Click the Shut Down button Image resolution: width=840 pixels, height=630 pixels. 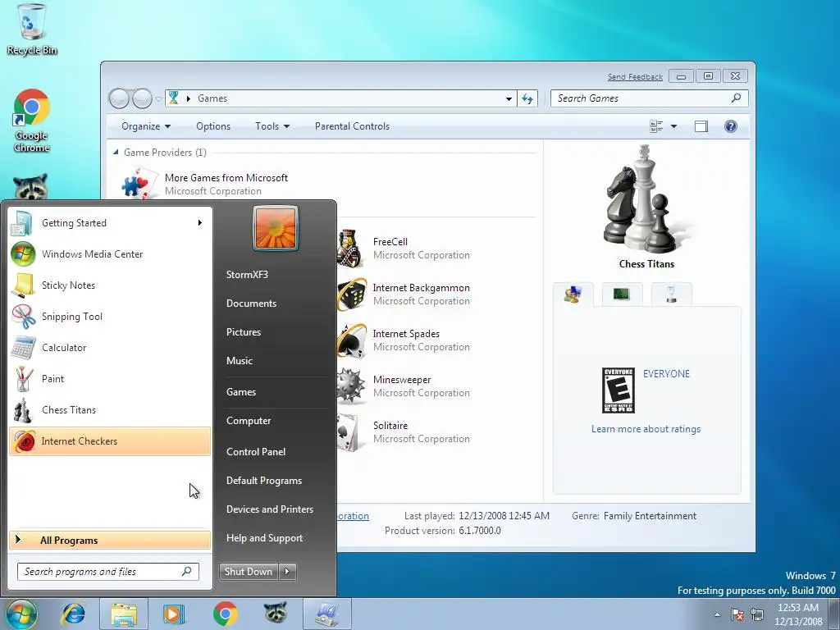pyautogui.click(x=249, y=572)
